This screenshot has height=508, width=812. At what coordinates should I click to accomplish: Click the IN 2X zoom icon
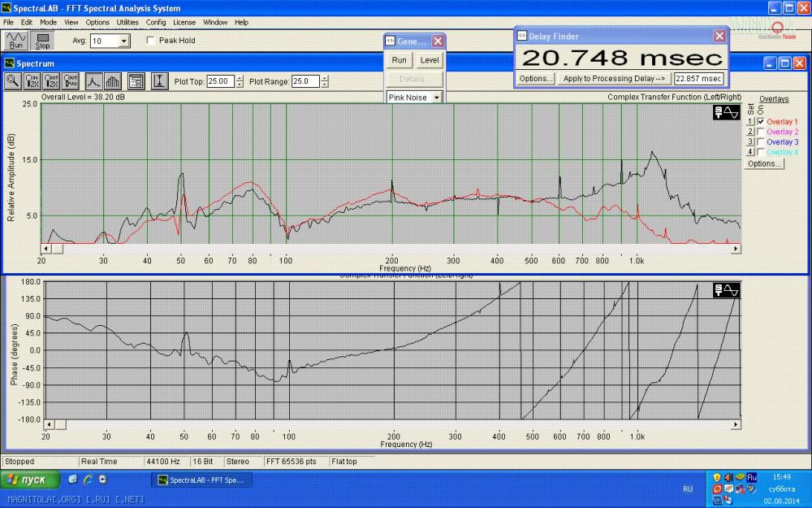[32, 81]
